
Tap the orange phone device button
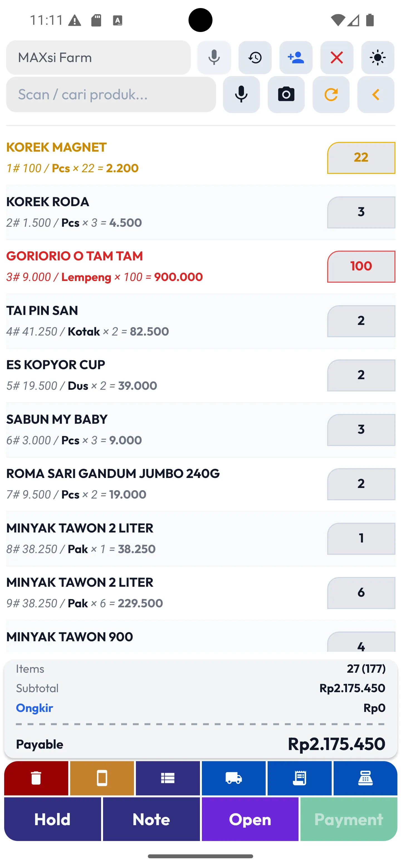coord(102,778)
